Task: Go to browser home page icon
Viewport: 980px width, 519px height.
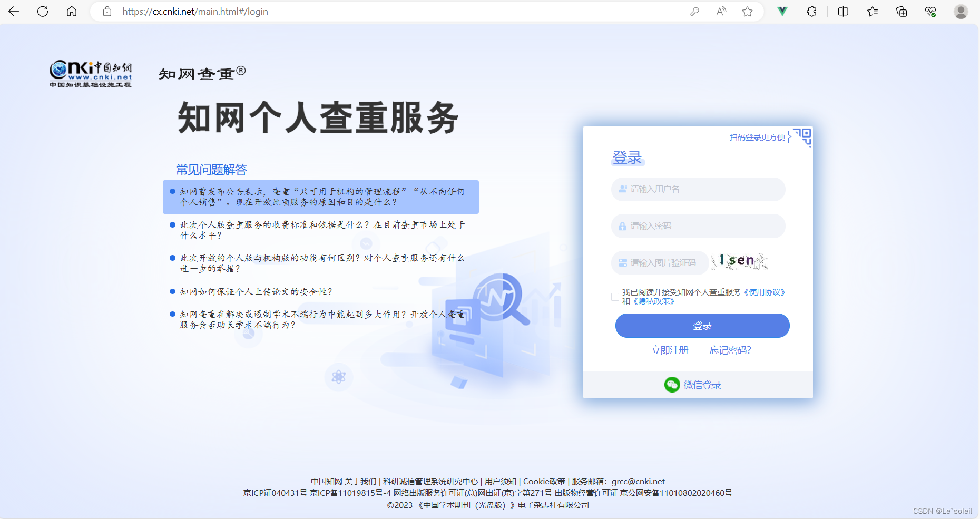Action: (72, 11)
